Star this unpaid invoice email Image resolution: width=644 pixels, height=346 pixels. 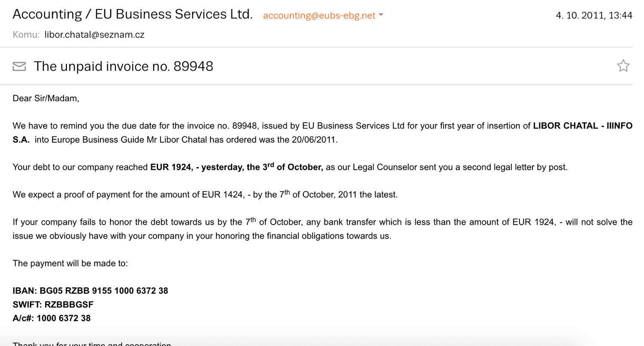point(623,66)
